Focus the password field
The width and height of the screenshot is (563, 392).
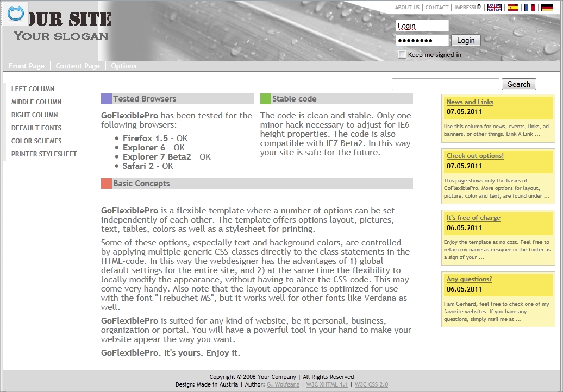pos(422,40)
